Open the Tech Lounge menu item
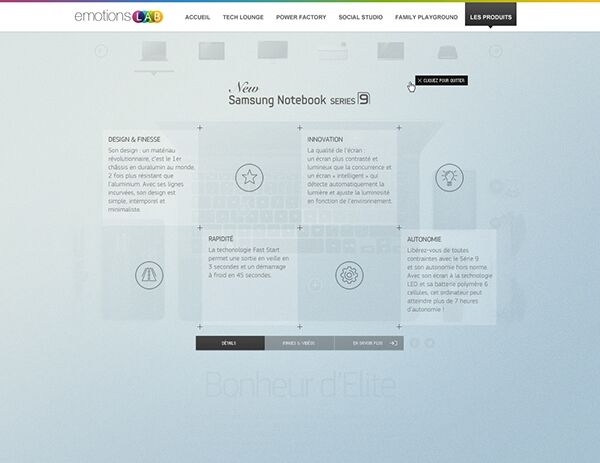600x463 pixels. coord(243,17)
